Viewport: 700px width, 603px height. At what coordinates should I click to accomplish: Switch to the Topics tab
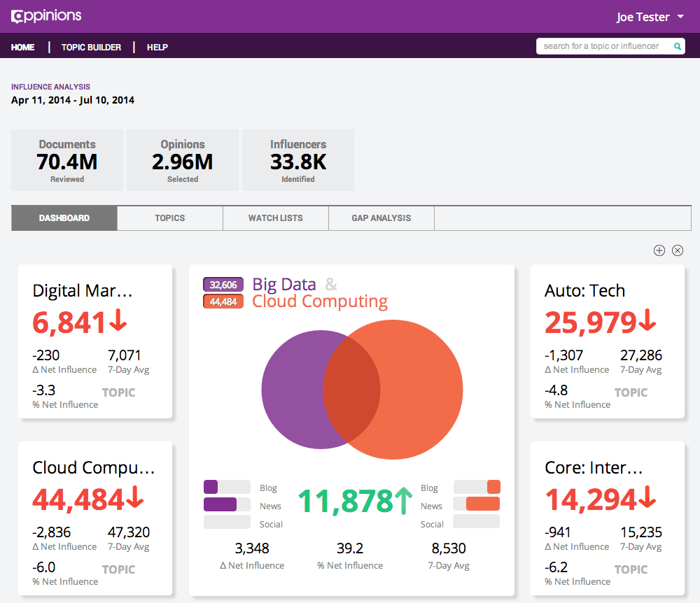170,218
